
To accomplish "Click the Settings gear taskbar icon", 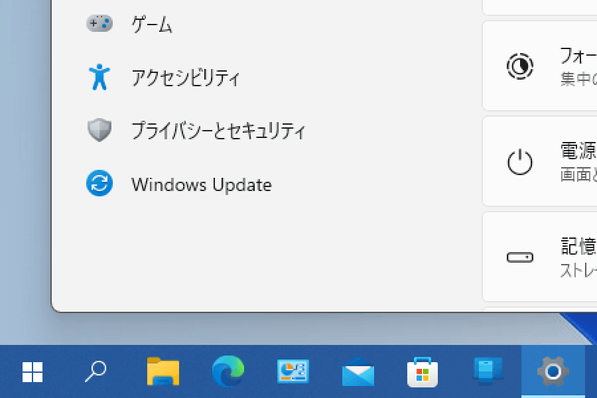I will pyautogui.click(x=553, y=371).
